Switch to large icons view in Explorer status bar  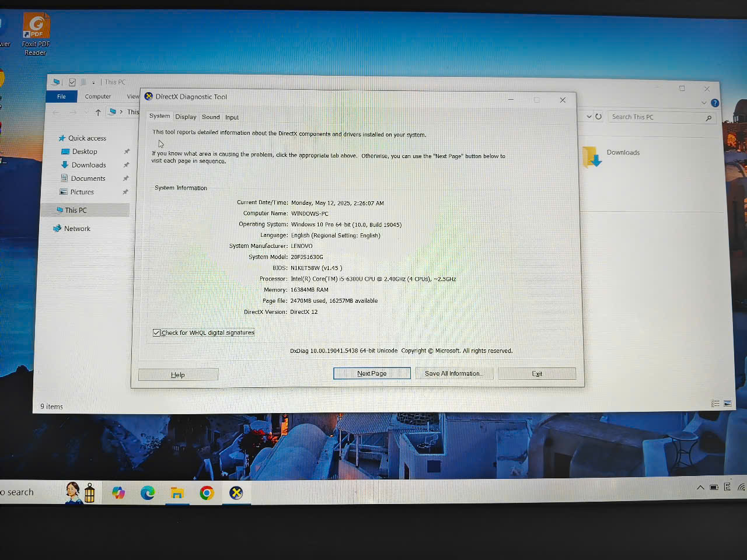pyautogui.click(x=728, y=404)
